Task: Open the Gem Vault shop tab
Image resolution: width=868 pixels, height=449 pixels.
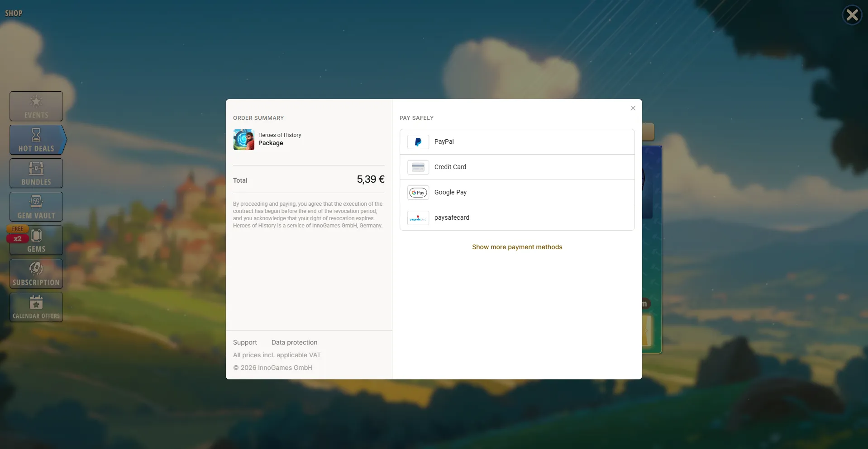Action: 36,207
